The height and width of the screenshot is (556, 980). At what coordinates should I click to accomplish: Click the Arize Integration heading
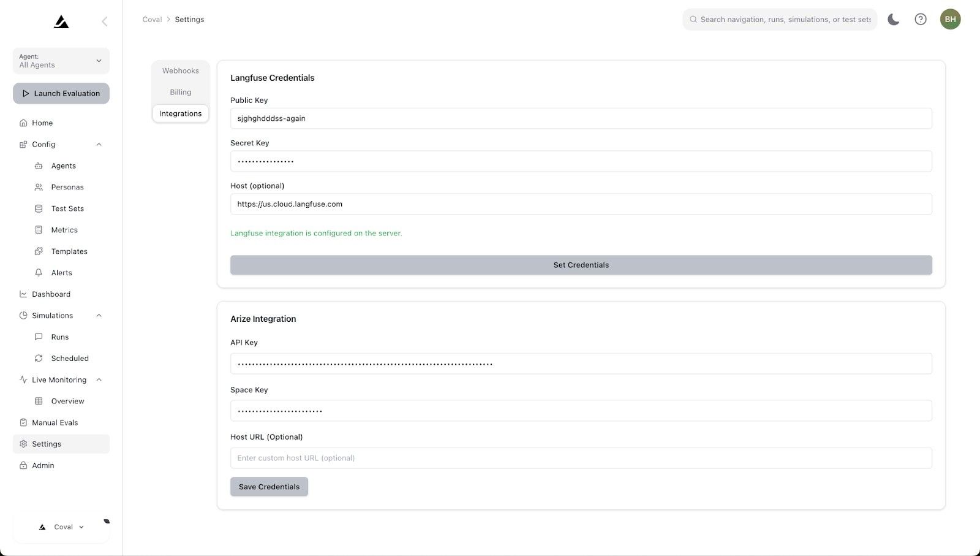[263, 319]
